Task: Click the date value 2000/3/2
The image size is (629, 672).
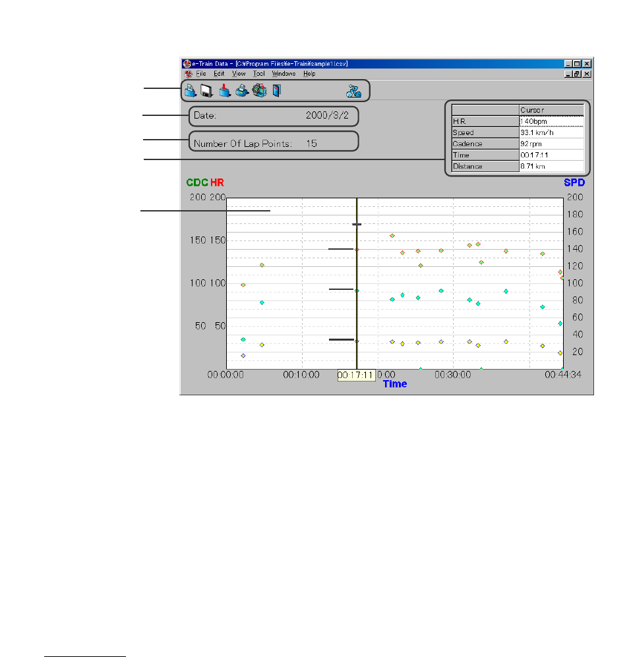Action: [x=327, y=115]
